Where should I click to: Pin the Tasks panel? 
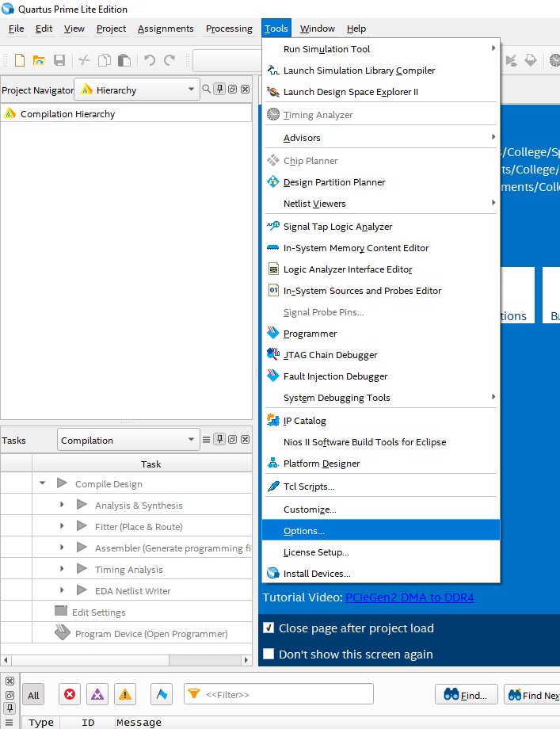[219, 439]
